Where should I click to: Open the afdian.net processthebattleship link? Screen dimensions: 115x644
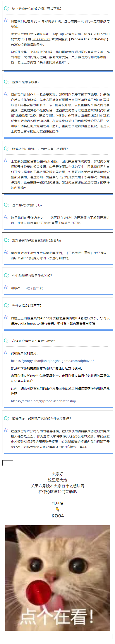(x=43, y=401)
